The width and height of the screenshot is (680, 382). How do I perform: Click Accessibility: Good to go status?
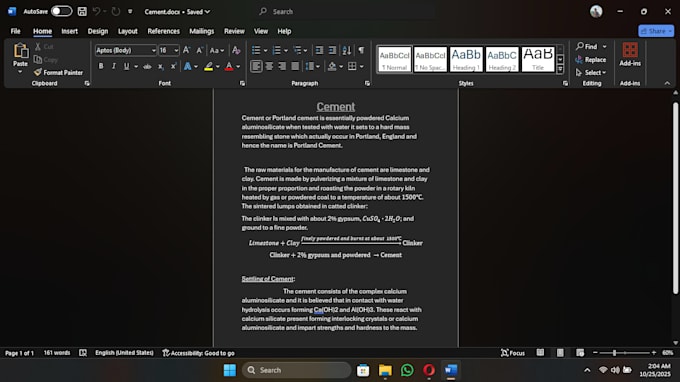click(x=198, y=353)
